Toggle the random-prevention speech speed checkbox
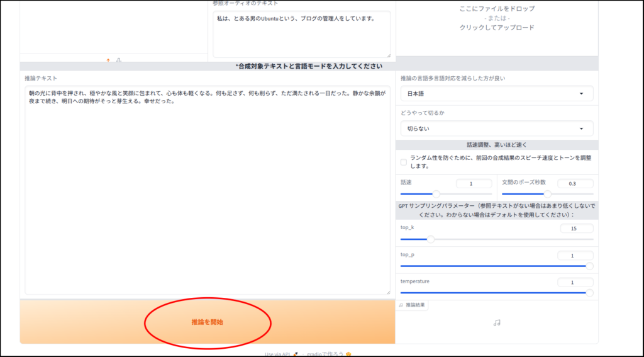 coord(404,162)
